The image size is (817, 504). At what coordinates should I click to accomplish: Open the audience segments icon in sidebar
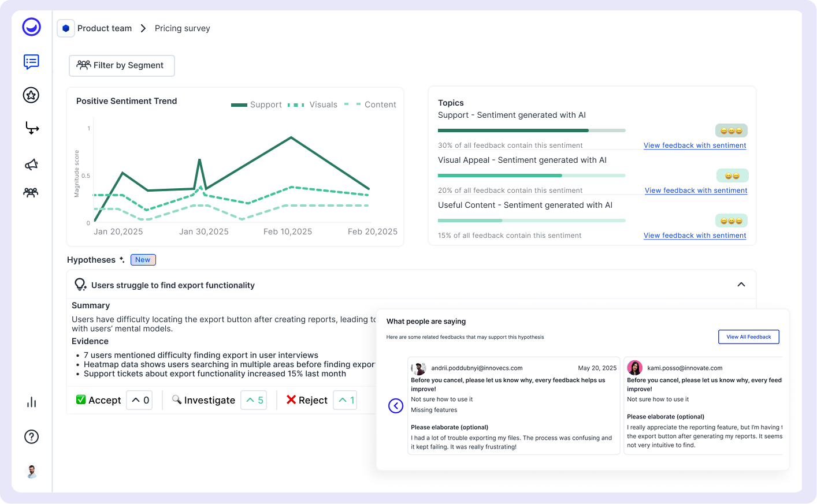tap(31, 192)
